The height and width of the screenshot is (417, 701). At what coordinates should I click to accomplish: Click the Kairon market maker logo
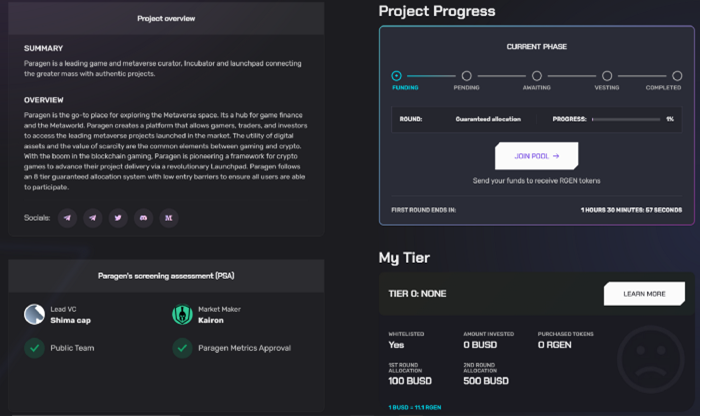pyautogui.click(x=182, y=315)
